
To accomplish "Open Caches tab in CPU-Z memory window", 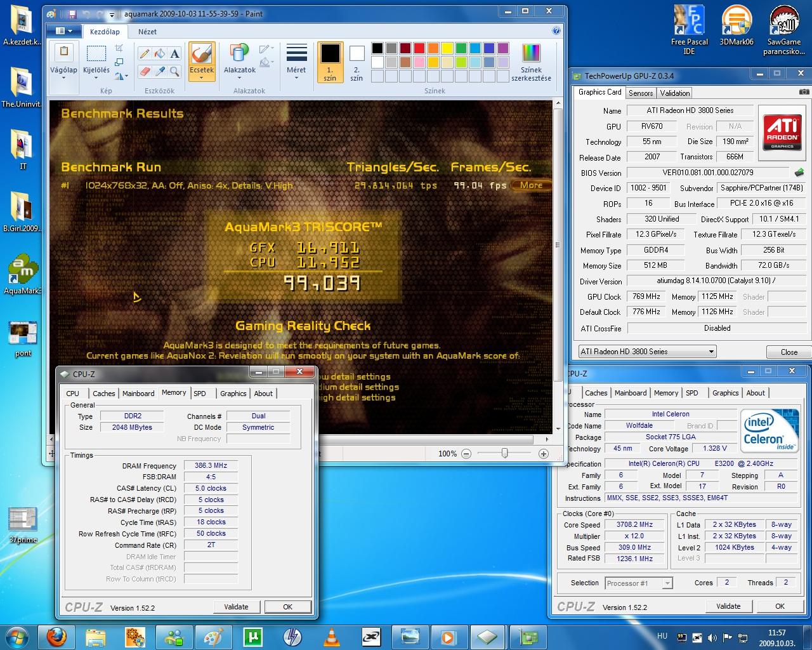I will click(104, 394).
